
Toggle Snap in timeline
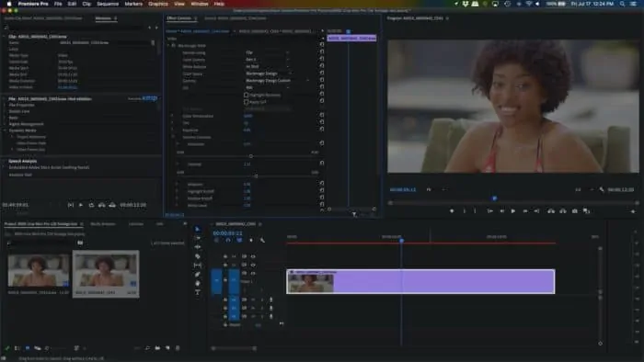[x=228, y=240]
